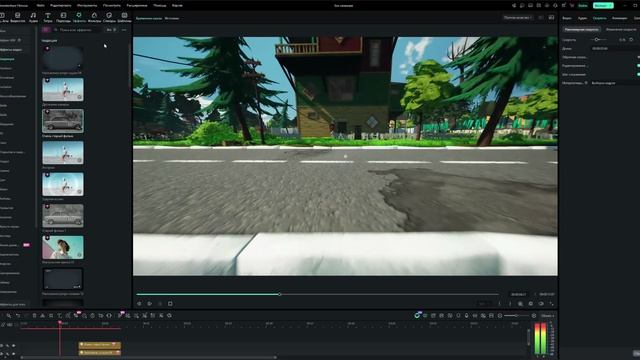Click the speed slider handle
This screenshot has height=360, width=640.
597,40
